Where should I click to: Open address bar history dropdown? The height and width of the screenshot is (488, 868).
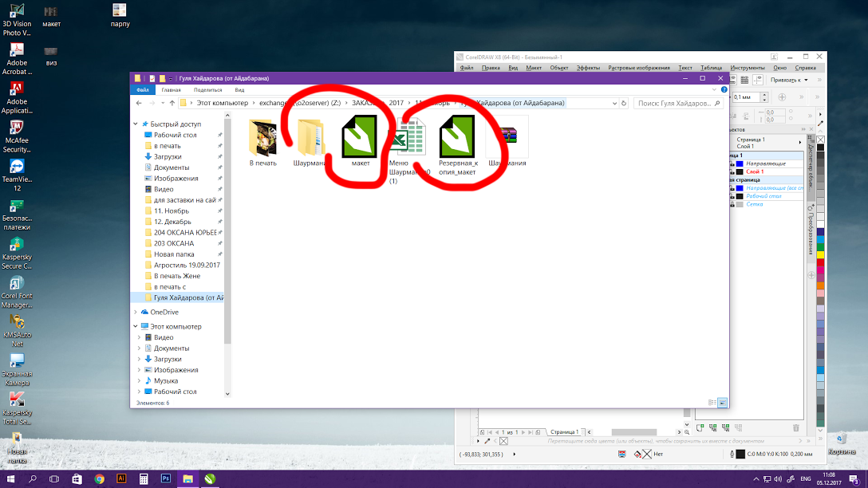pyautogui.click(x=614, y=103)
